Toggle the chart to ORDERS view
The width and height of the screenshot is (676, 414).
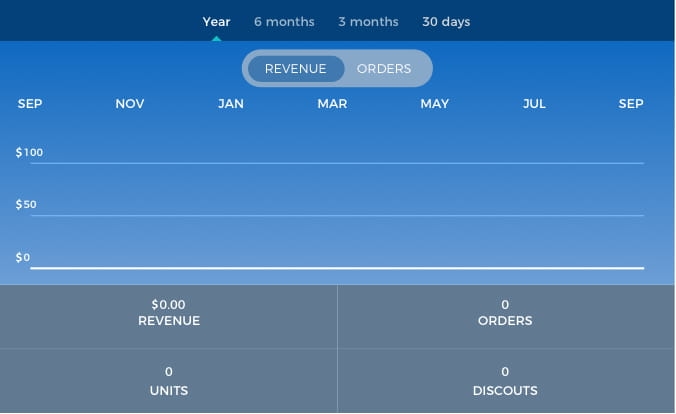coord(384,69)
